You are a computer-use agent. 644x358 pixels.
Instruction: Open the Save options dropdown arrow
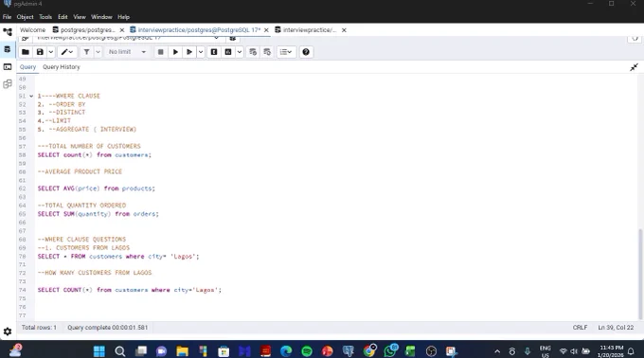click(x=51, y=52)
